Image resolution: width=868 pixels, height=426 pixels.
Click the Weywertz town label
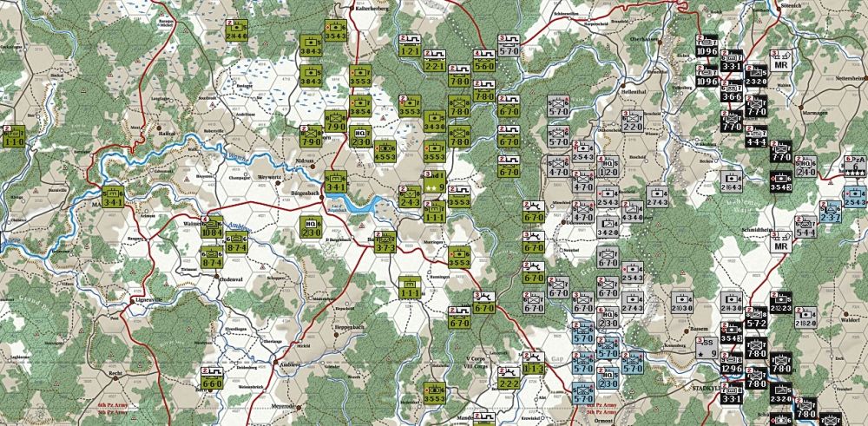[x=270, y=177]
